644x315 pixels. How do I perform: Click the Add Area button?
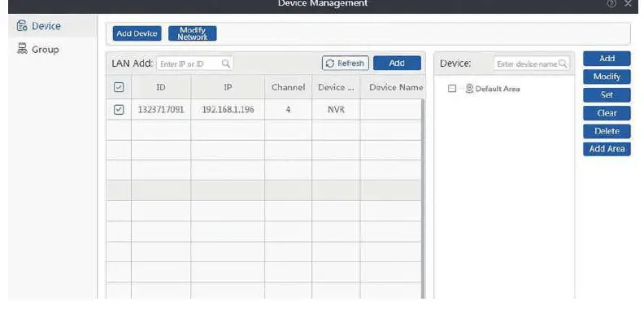pyautogui.click(x=607, y=149)
